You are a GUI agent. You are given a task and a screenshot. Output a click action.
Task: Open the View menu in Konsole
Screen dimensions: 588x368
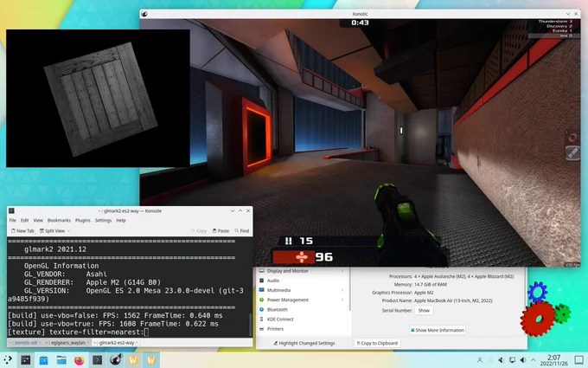pos(38,221)
